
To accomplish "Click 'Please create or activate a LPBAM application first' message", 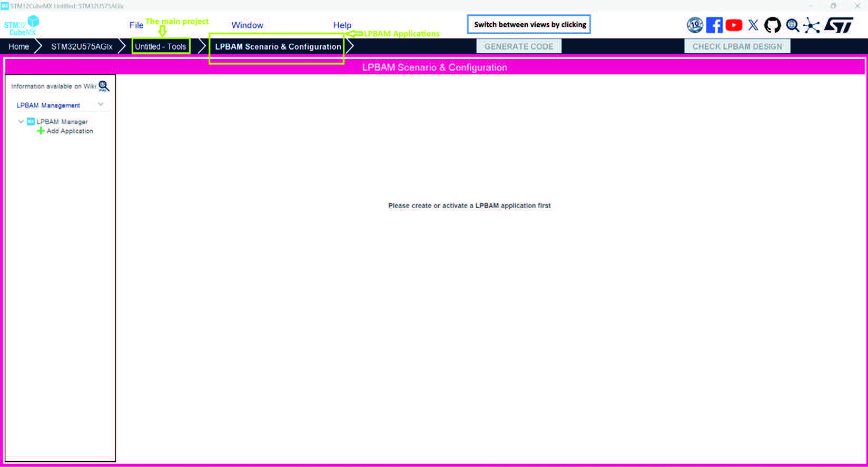I will [469, 206].
